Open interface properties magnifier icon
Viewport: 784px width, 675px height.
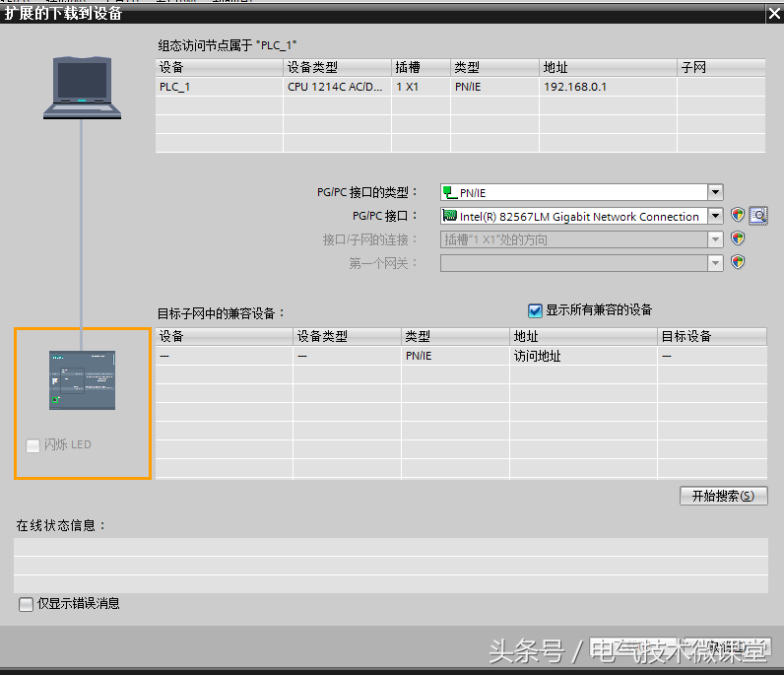pos(758,216)
